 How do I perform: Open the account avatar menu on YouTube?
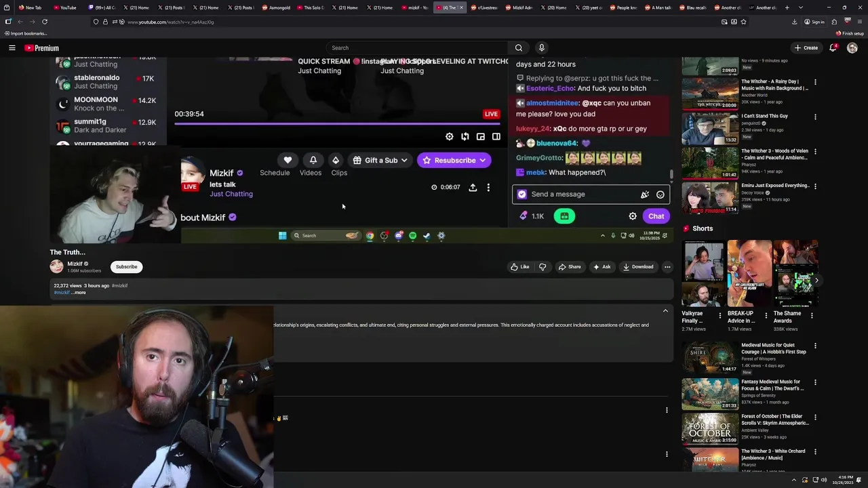coord(852,48)
